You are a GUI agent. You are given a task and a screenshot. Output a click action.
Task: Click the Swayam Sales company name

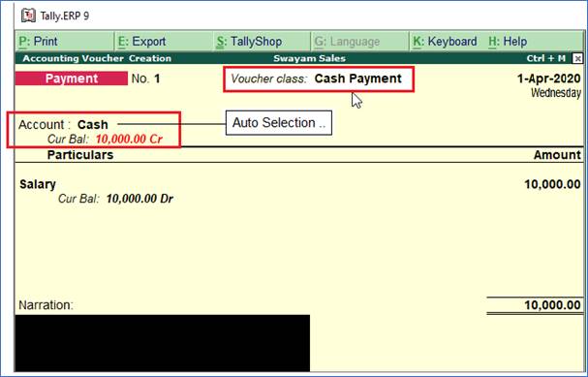click(x=309, y=58)
